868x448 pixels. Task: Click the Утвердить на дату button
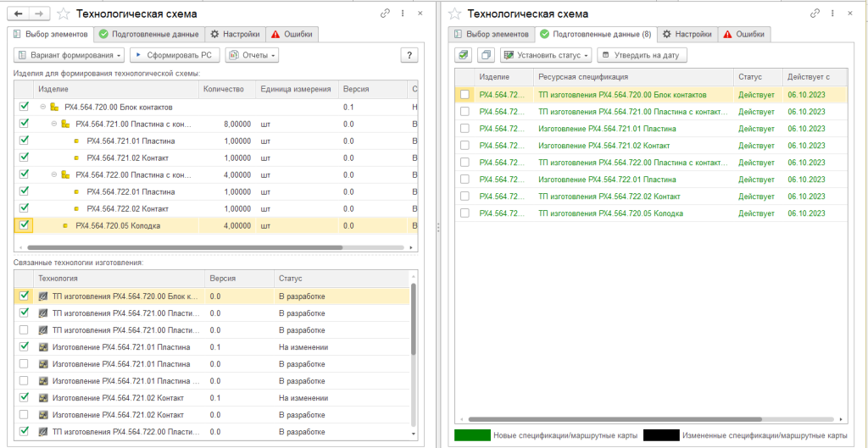[642, 55]
